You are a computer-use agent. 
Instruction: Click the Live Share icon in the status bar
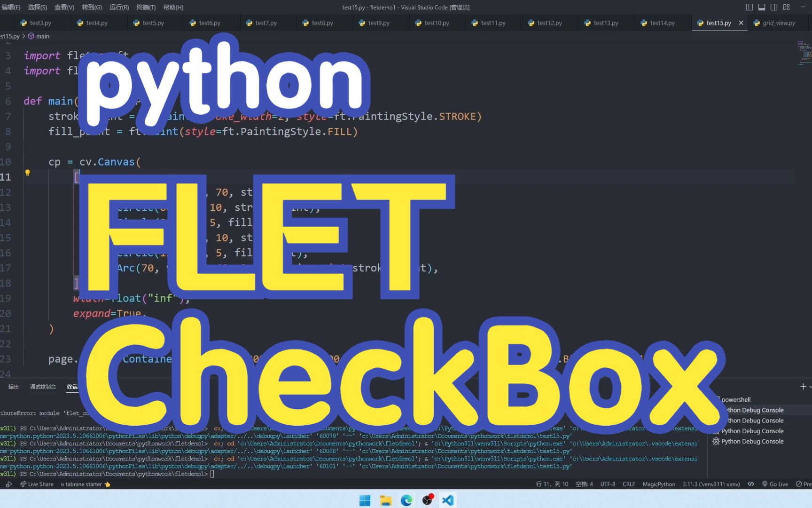coord(37,484)
